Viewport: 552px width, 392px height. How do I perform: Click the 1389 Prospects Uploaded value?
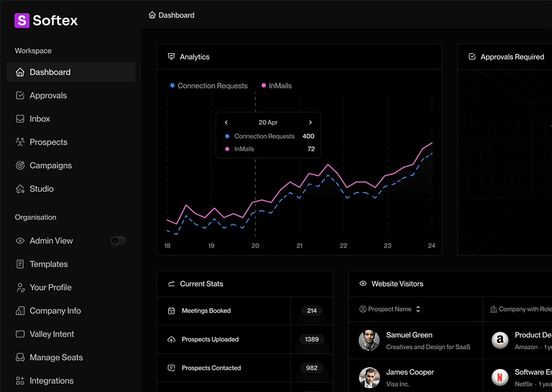coord(312,339)
